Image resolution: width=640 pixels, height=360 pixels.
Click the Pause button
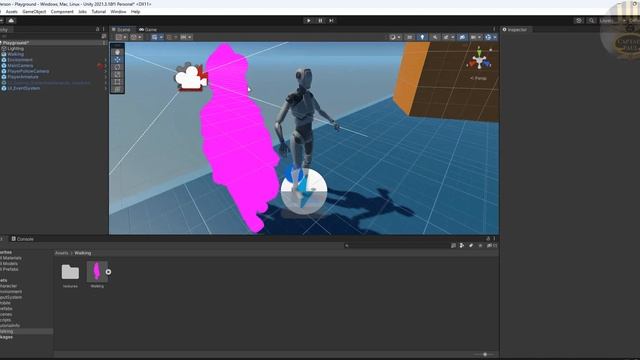coord(320,20)
